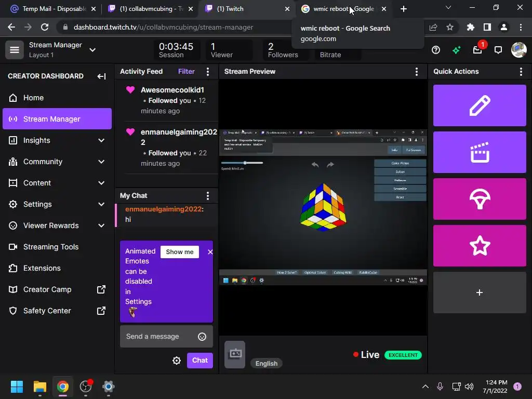Open Extensions in the sidebar
The height and width of the screenshot is (399, 532).
(x=57, y=269)
